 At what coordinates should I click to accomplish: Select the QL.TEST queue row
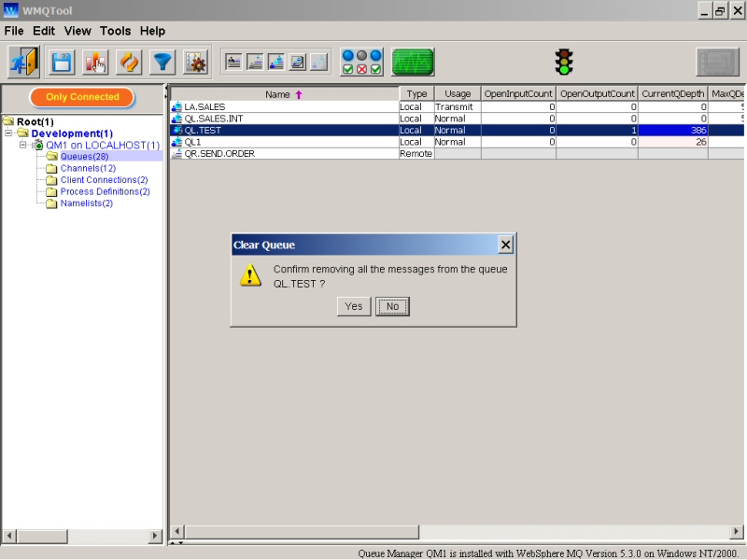point(458,130)
